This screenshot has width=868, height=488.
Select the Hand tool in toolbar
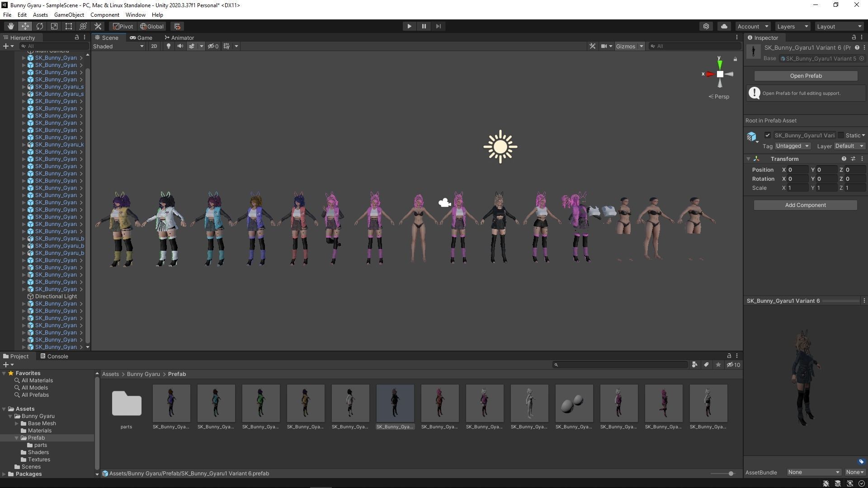coord(10,26)
